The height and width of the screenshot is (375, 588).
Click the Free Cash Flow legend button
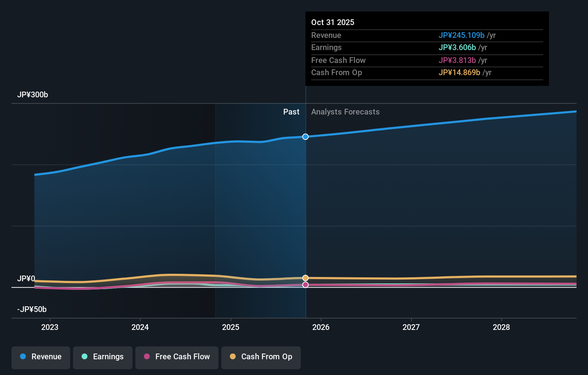(177, 357)
